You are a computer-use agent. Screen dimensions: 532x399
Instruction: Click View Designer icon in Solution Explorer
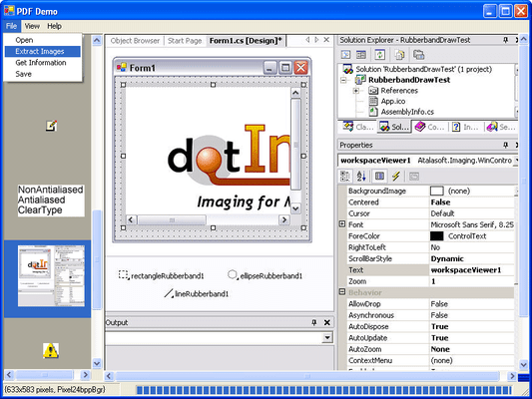(x=361, y=54)
